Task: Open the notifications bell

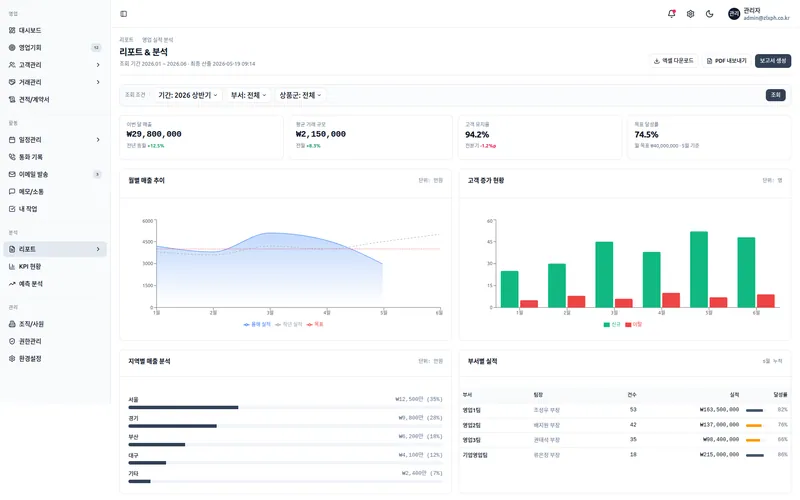Action: pyautogui.click(x=671, y=14)
